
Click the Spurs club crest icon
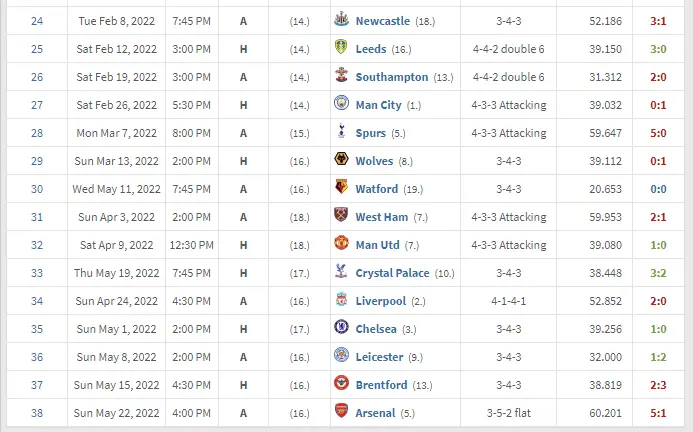click(341, 133)
